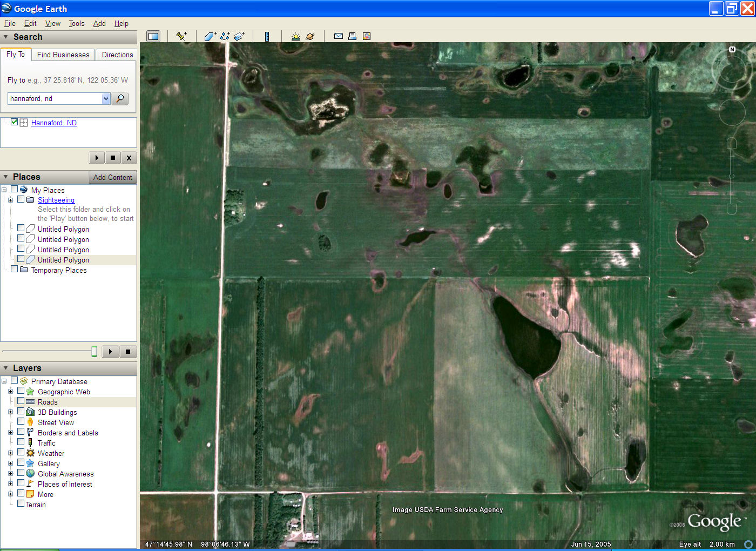The image size is (756, 551).
Task: Open the Fly To search history dropdown
Action: pyautogui.click(x=106, y=98)
